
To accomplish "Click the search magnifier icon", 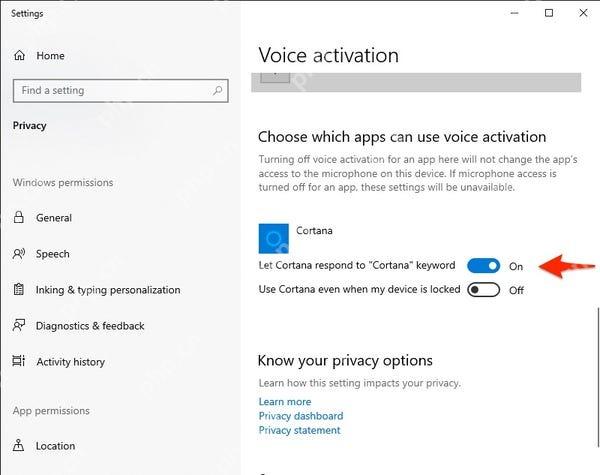I will [x=217, y=91].
